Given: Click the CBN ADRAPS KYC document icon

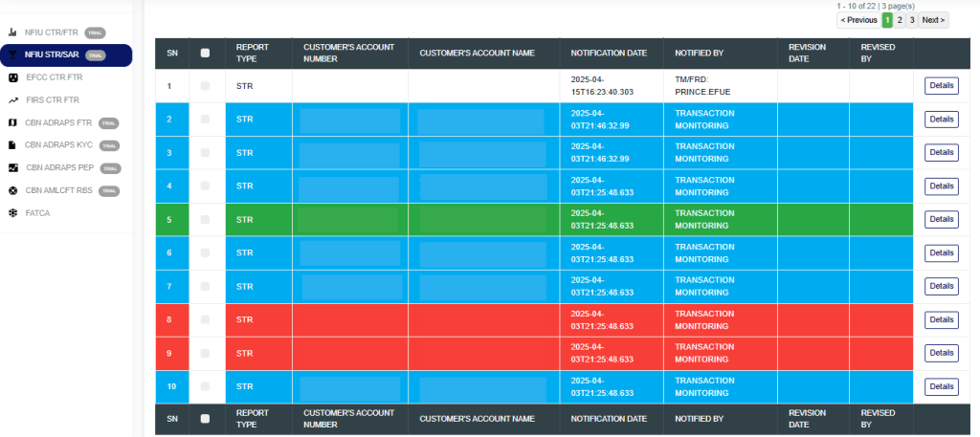Looking at the screenshot, I should (12, 145).
